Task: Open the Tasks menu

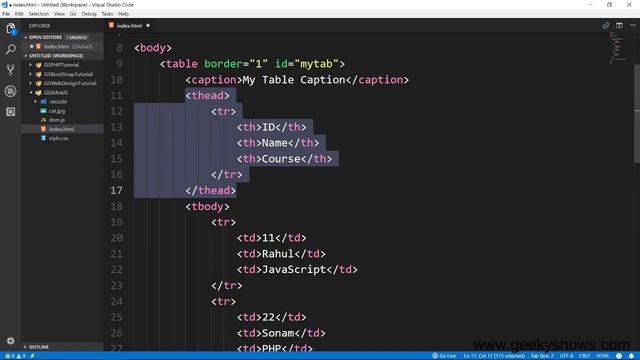Action: (107, 14)
